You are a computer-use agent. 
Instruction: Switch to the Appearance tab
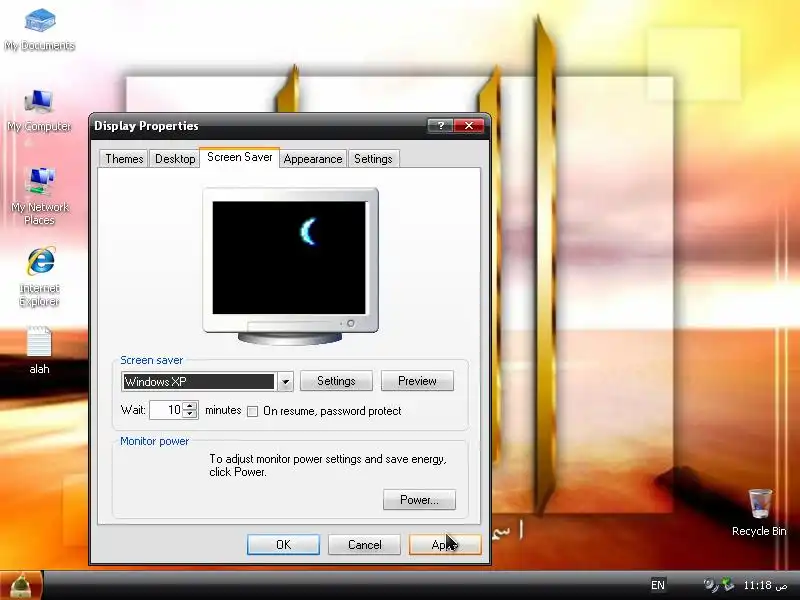[313, 159]
